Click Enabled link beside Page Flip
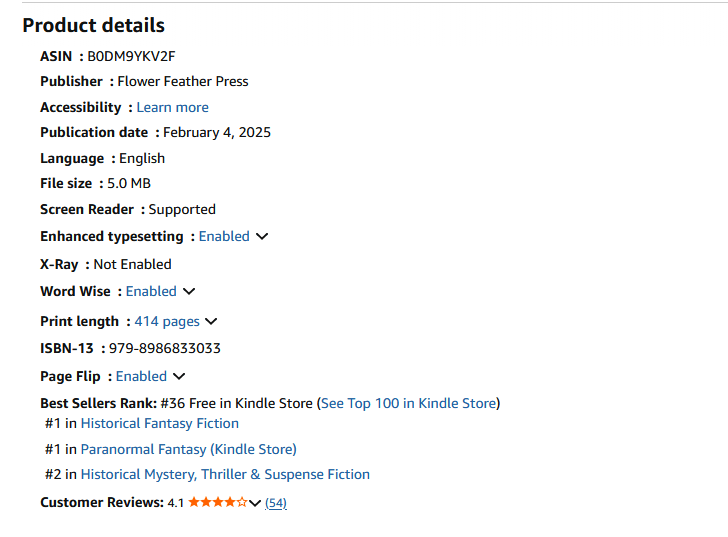This screenshot has height=537, width=728. point(141,376)
